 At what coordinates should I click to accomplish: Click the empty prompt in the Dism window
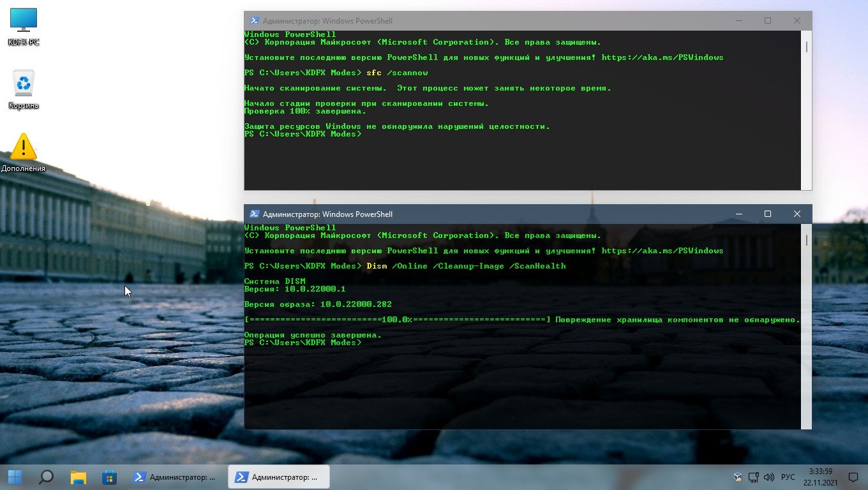[x=303, y=343]
